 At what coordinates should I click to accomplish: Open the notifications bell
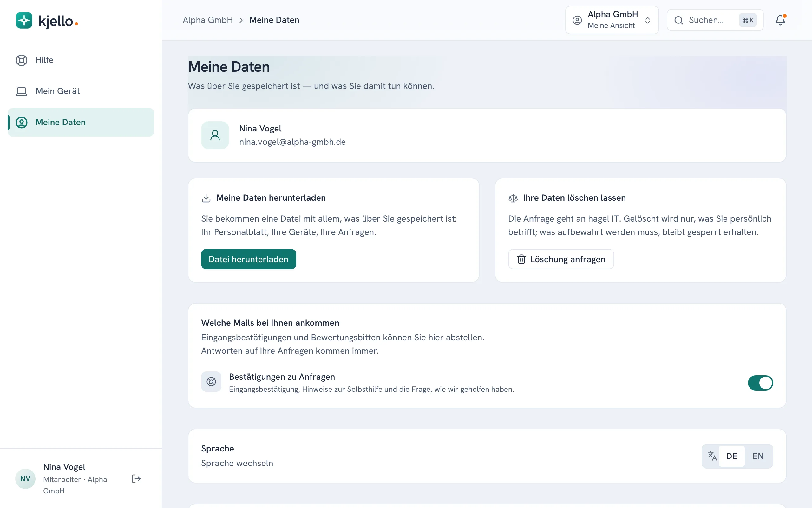pos(780,20)
